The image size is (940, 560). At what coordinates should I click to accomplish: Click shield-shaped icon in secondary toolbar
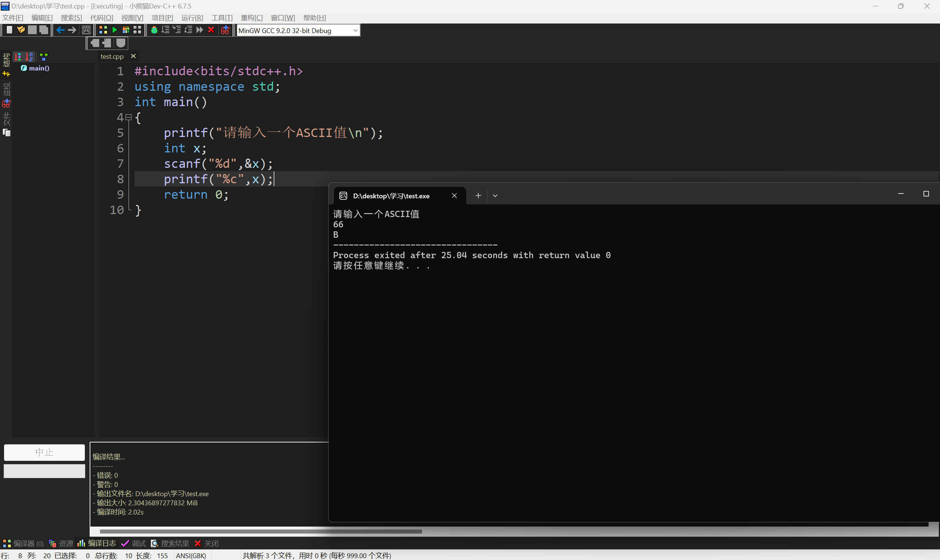[x=120, y=43]
